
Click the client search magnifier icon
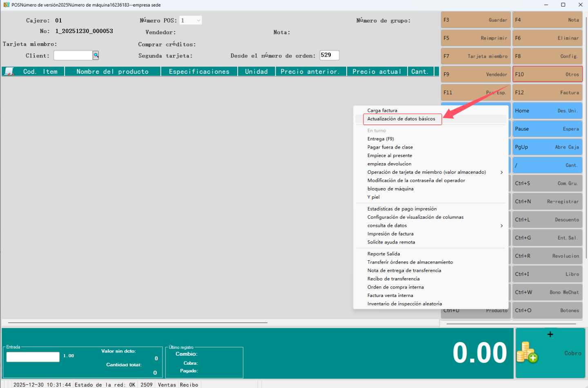[96, 55]
